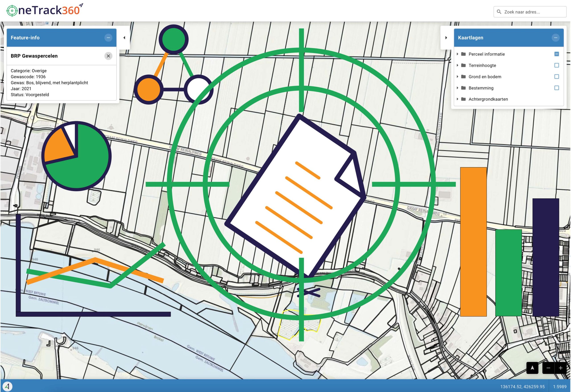Toggle the Perceel informatie layer checkbox

coord(557,54)
